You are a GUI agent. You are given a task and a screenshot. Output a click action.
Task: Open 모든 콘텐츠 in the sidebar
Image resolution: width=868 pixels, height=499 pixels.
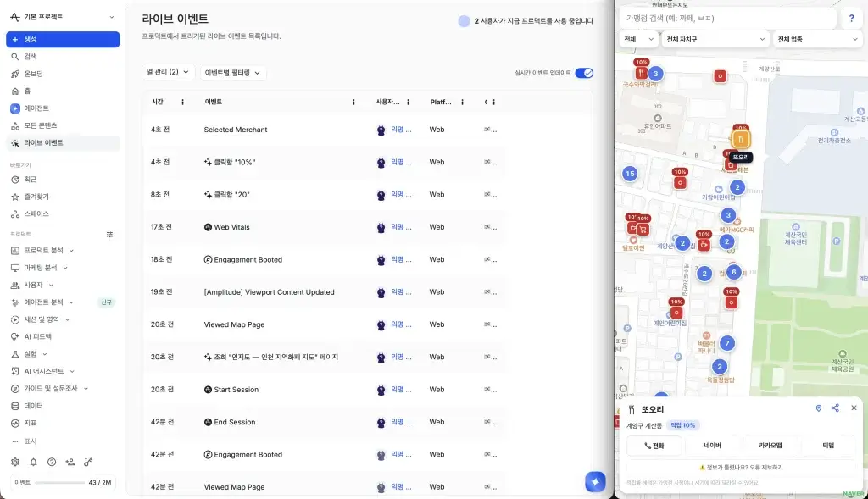63,125
